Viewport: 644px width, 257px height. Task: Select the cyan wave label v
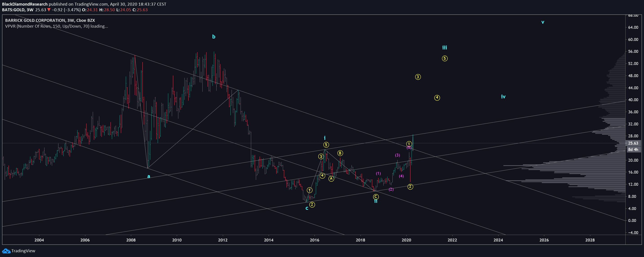coord(543,22)
